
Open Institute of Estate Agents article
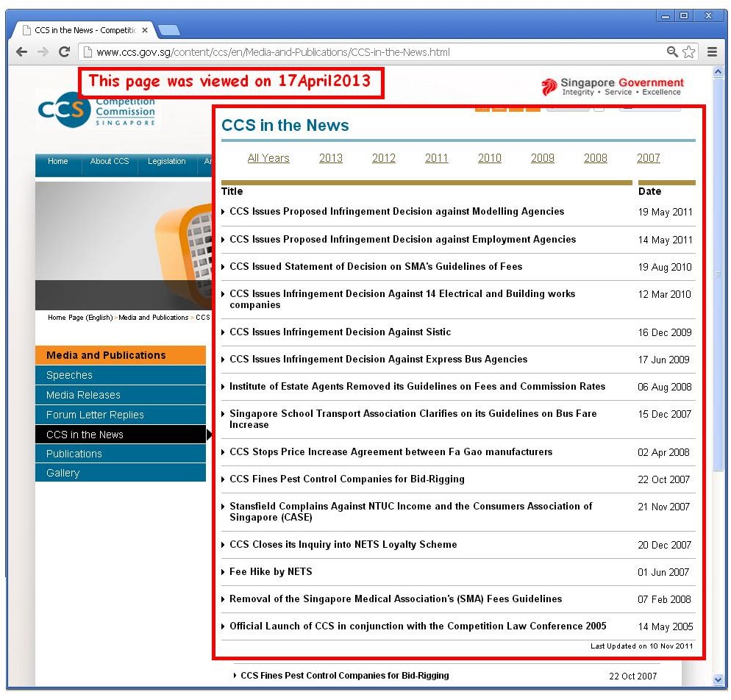click(417, 386)
